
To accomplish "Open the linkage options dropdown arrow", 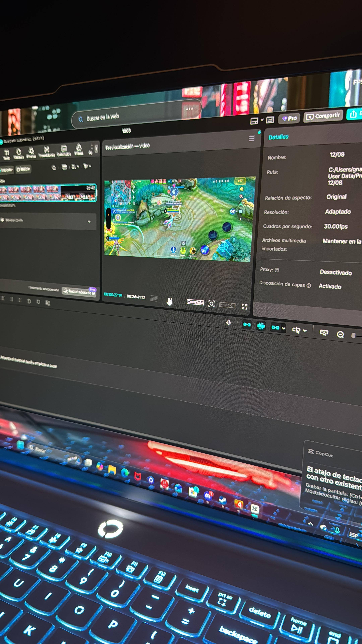I will tap(284, 328).
